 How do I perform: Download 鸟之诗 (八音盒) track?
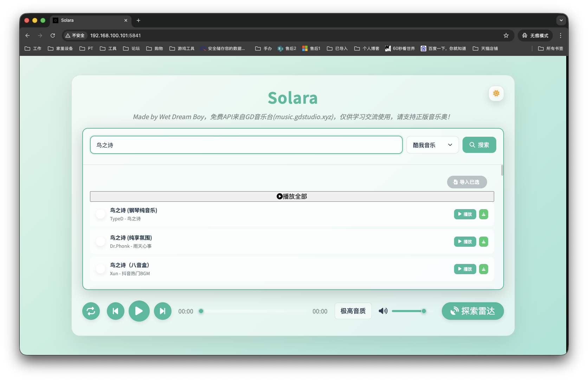(x=484, y=269)
